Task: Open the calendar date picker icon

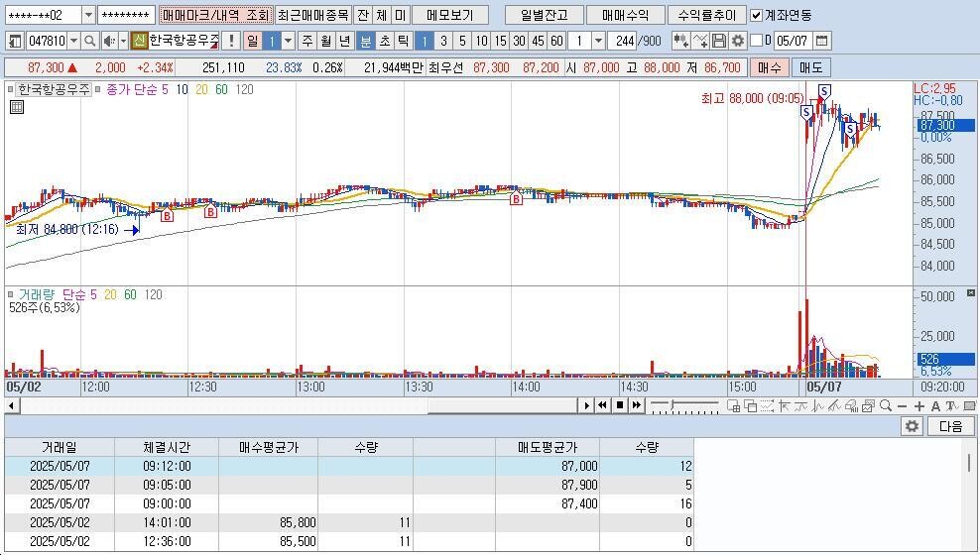Action: pyautogui.click(x=821, y=41)
